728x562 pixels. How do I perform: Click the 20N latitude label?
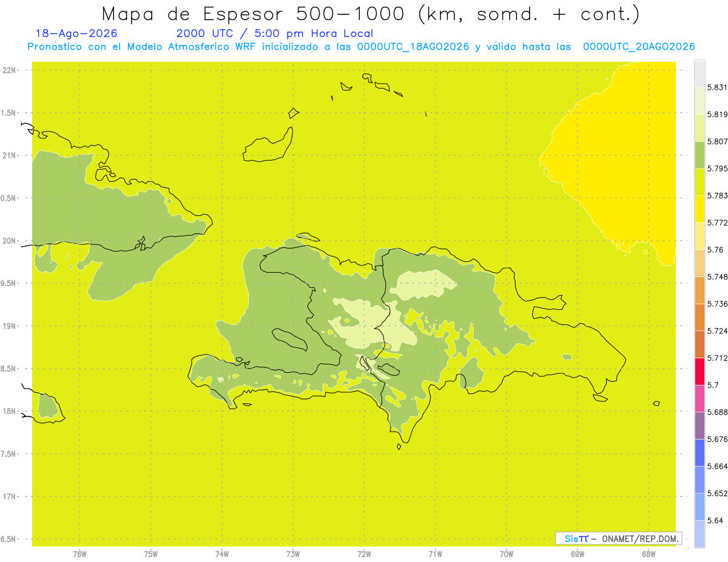pyautogui.click(x=10, y=241)
